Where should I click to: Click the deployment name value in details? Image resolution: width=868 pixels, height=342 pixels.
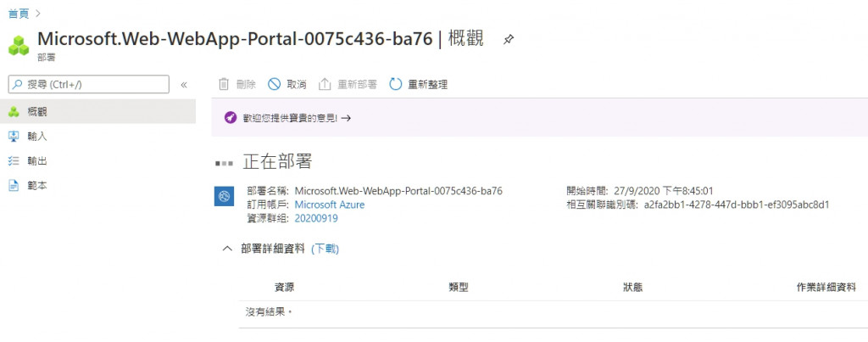point(398,191)
